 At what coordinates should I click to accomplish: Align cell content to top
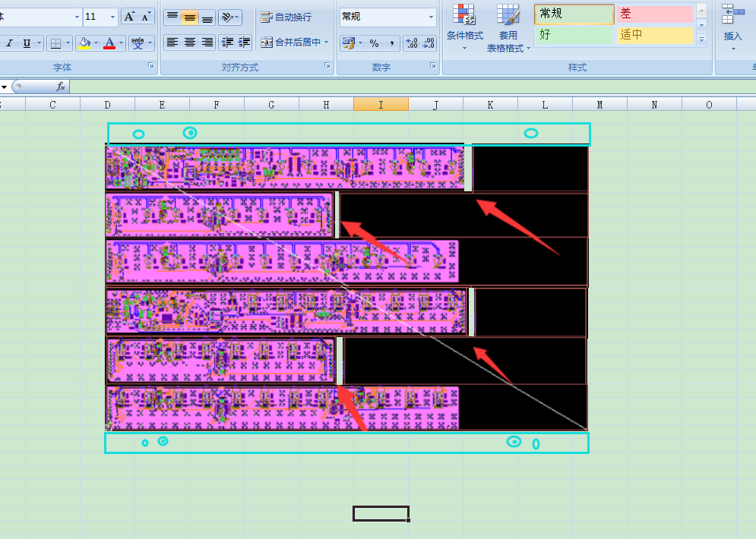coord(172,17)
